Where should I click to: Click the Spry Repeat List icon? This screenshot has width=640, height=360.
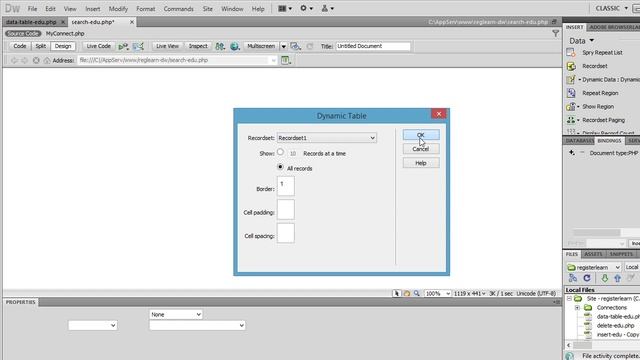(x=571, y=53)
